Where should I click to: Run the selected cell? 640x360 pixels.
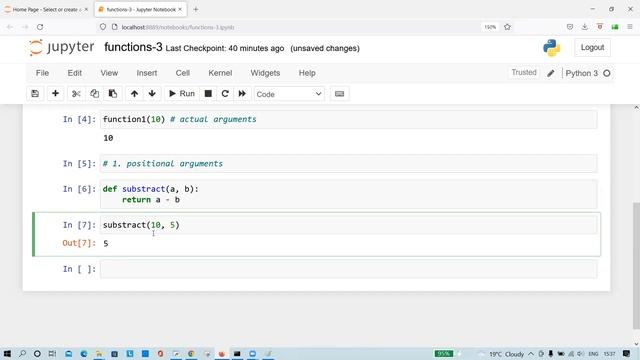pyautogui.click(x=182, y=94)
